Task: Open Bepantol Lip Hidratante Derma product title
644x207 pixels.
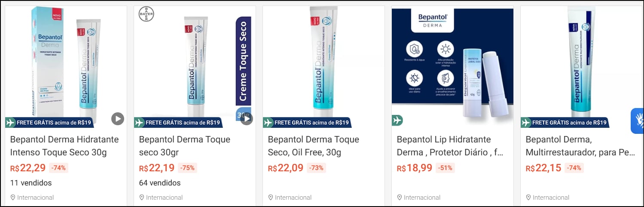Action: [x=450, y=146]
